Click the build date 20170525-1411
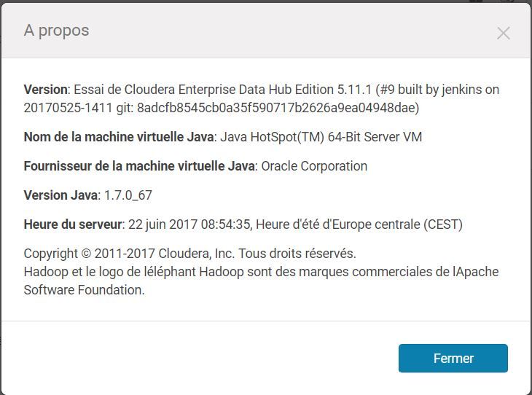This screenshot has width=532, height=395. (x=64, y=108)
